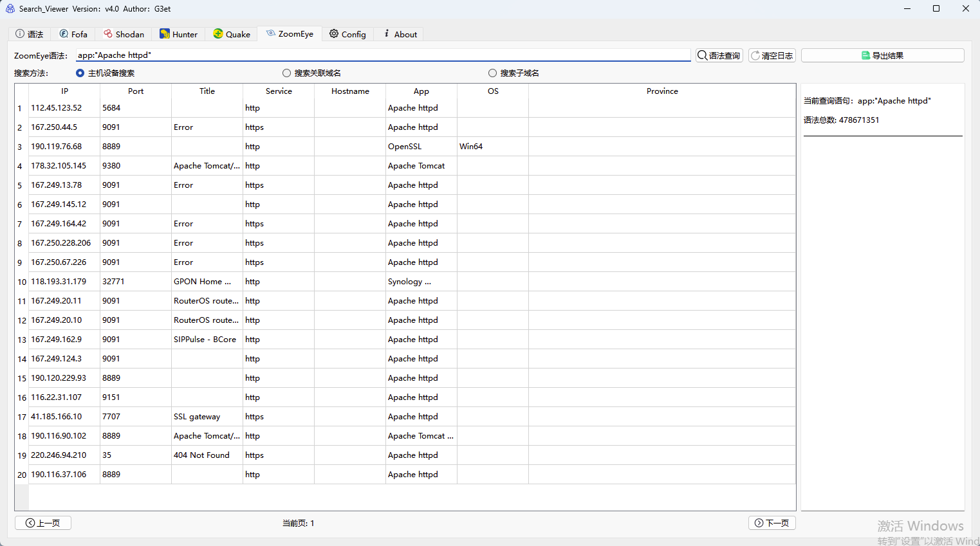Click the SIPPulse - BCore title cell
Viewport: 980px width, 546px height.
(207, 340)
